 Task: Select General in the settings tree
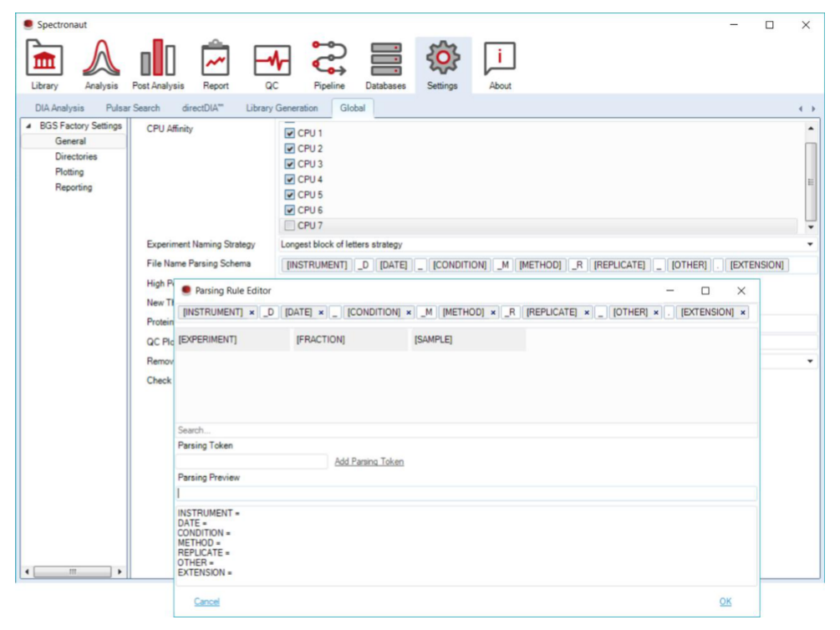click(x=70, y=141)
